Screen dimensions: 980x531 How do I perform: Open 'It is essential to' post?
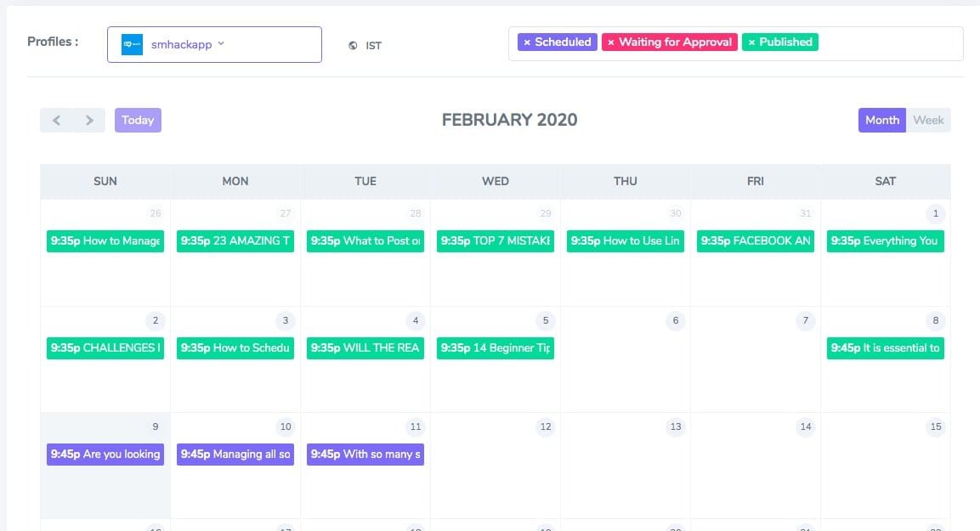886,347
